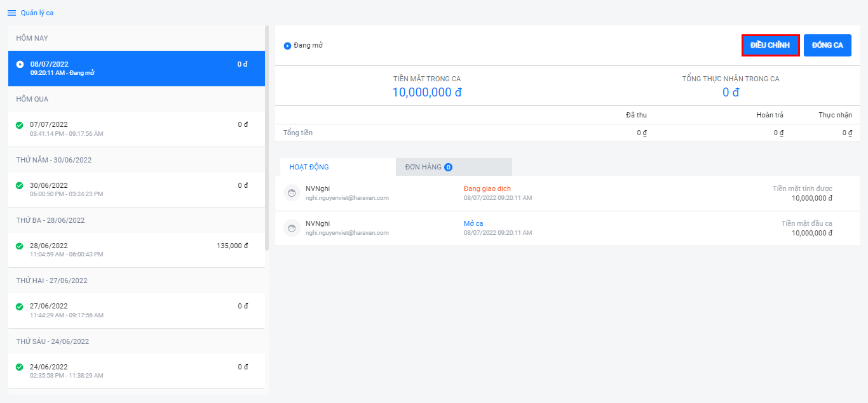Click the Mở ca activity label
The image size is (868, 403).
(473, 223)
